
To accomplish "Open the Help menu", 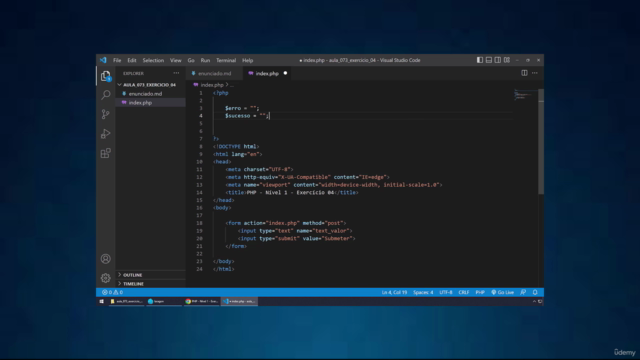I will tap(247, 60).
